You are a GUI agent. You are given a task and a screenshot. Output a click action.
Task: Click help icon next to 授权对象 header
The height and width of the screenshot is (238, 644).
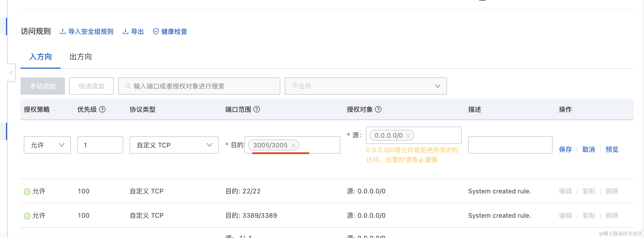[x=378, y=109]
